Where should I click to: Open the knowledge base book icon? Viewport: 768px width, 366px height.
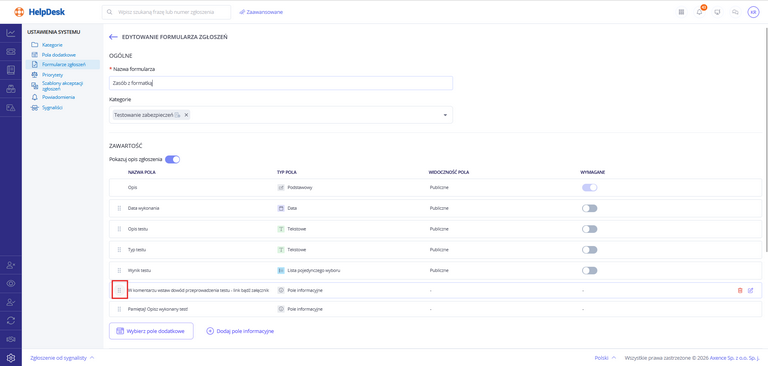(11, 70)
